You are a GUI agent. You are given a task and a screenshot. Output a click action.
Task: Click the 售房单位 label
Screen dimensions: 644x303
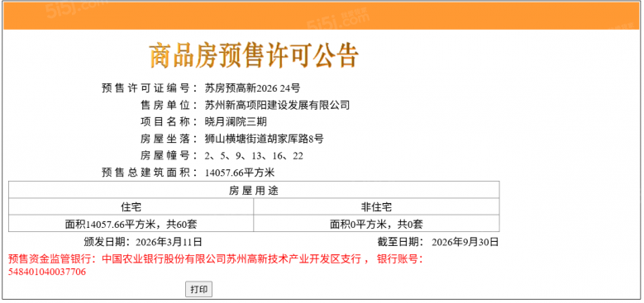pyautogui.click(x=169, y=105)
